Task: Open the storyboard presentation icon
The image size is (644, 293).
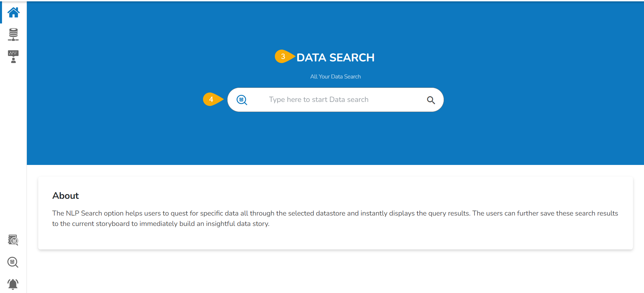Action: pyautogui.click(x=13, y=57)
